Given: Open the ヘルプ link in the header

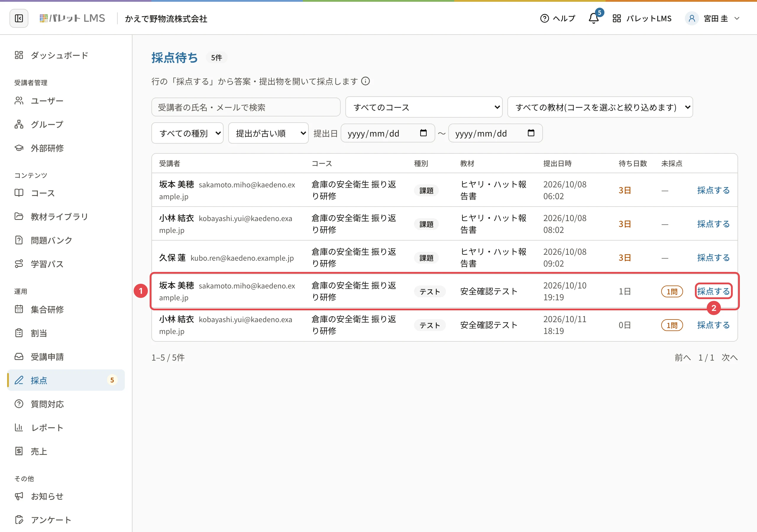Looking at the screenshot, I should (x=558, y=18).
